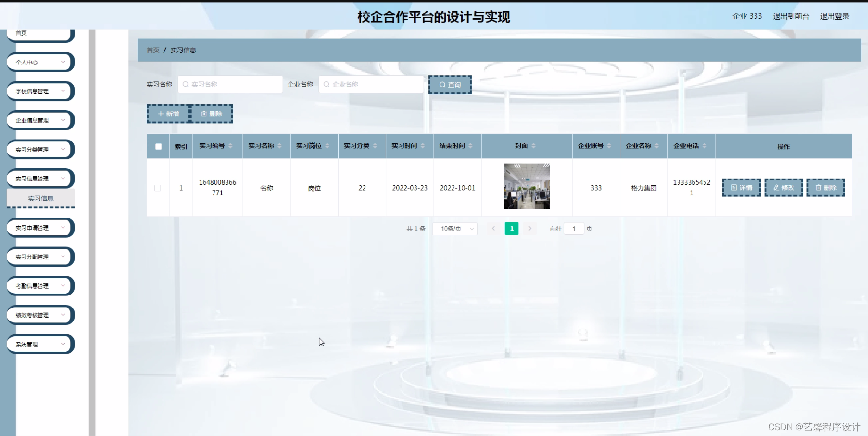
Task: Sort the table by 实习时间 column
Action: click(x=409, y=146)
